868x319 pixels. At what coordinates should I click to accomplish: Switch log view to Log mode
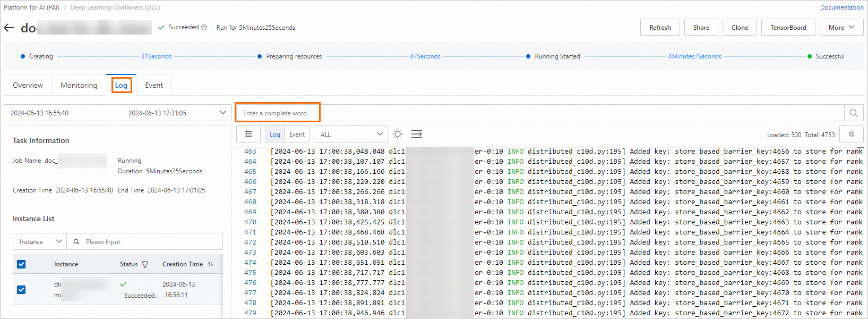(x=274, y=134)
